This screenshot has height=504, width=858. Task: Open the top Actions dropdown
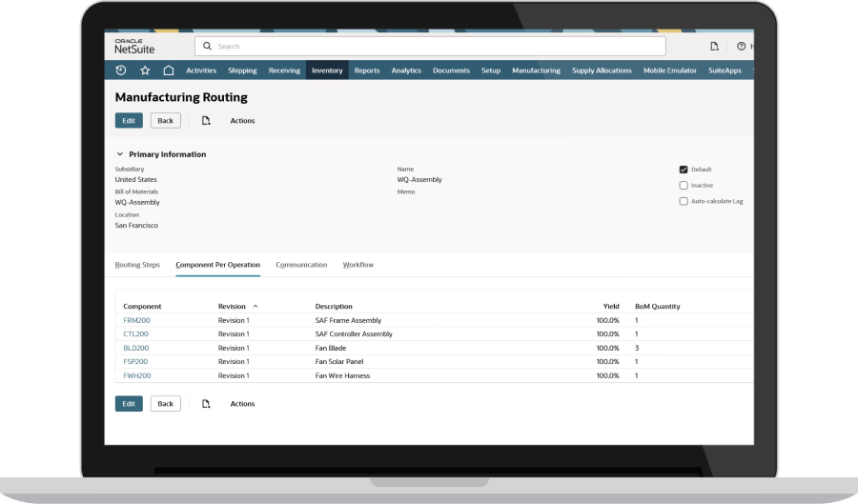pos(242,120)
